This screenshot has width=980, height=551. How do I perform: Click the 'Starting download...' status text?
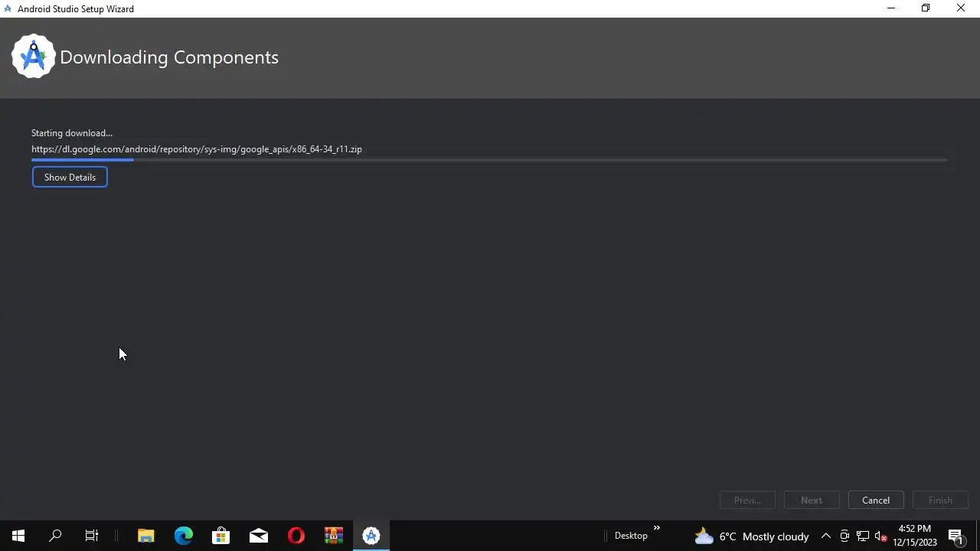pyautogui.click(x=72, y=132)
